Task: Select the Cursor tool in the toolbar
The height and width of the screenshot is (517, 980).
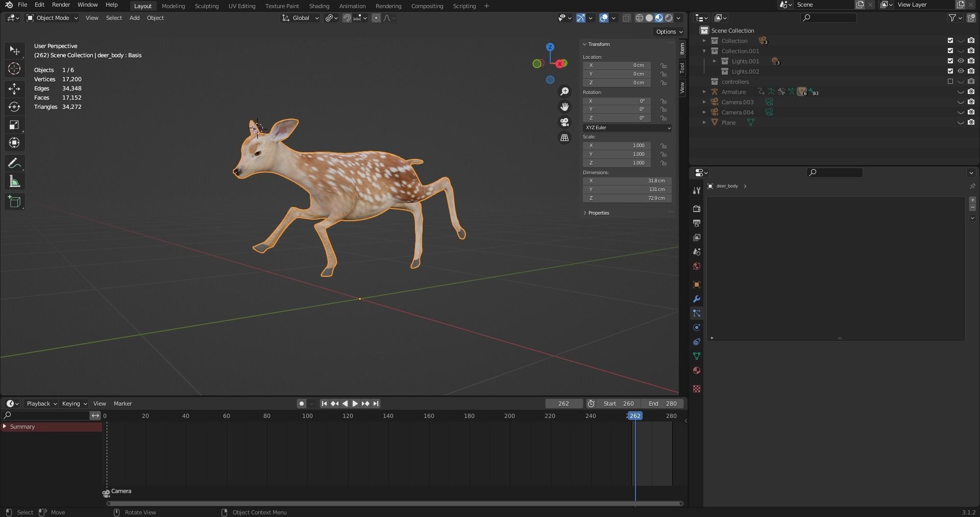Action: [x=14, y=68]
